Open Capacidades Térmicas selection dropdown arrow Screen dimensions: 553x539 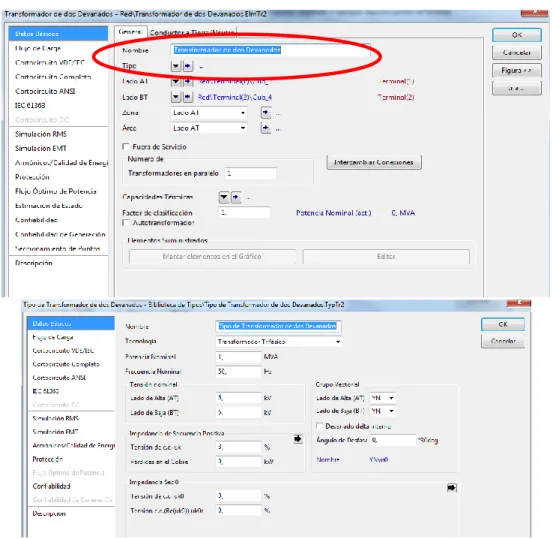[224, 197]
